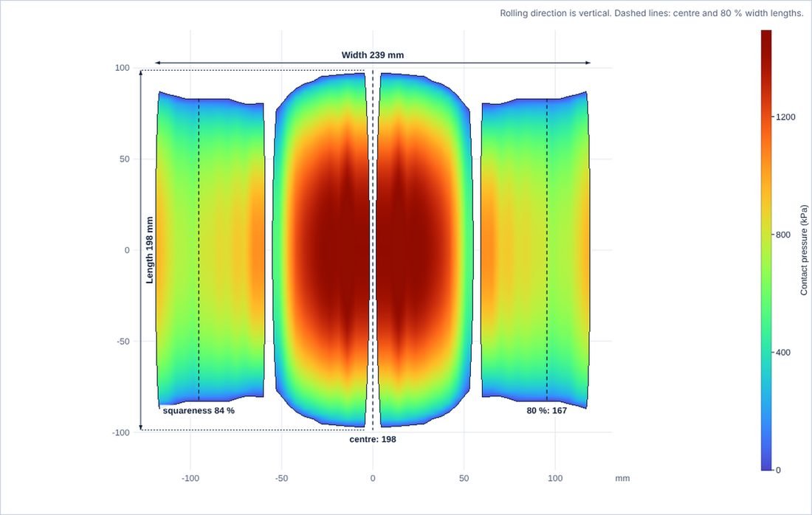The height and width of the screenshot is (515, 812).
Task: Click the 1200 tick on the colorbar
Action: click(785, 117)
